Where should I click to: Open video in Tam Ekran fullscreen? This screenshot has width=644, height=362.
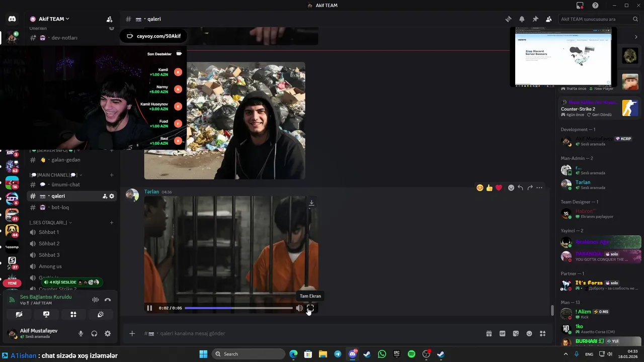310,308
